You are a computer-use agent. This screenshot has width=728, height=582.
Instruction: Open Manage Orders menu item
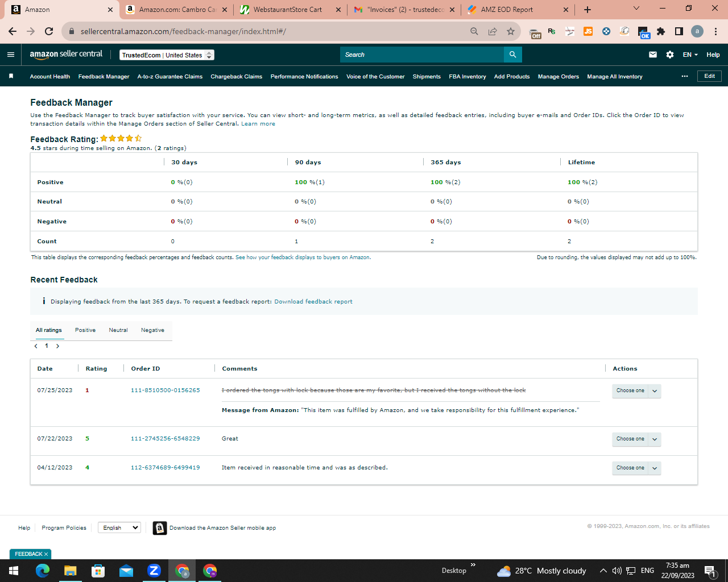tap(559, 76)
